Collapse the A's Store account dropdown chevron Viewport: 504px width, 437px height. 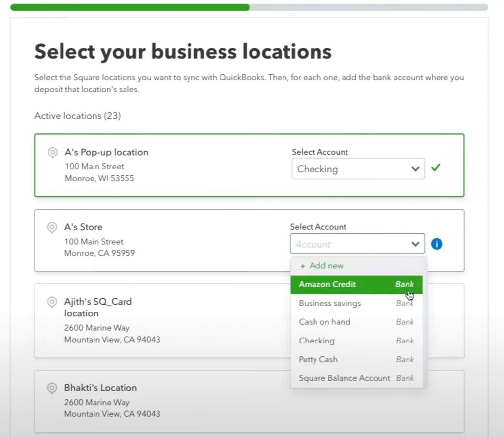(415, 244)
